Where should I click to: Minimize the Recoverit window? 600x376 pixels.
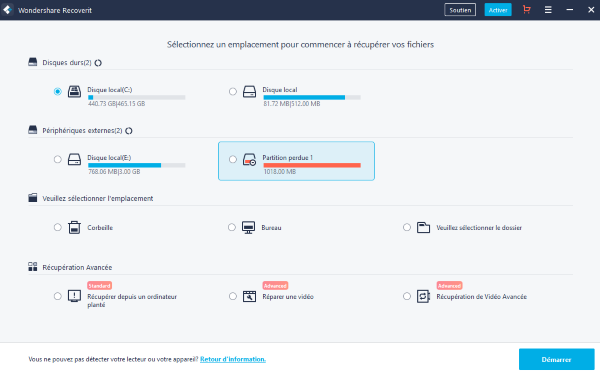[569, 10]
